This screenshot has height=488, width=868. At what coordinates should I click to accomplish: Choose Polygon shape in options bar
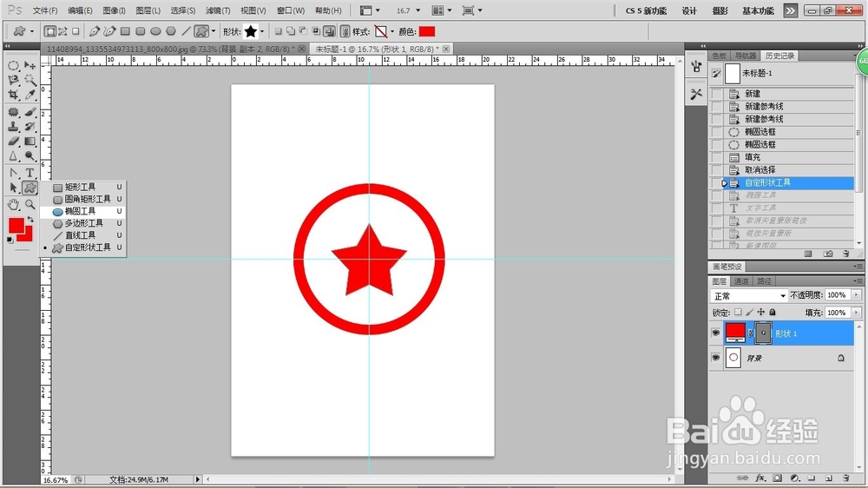[171, 31]
